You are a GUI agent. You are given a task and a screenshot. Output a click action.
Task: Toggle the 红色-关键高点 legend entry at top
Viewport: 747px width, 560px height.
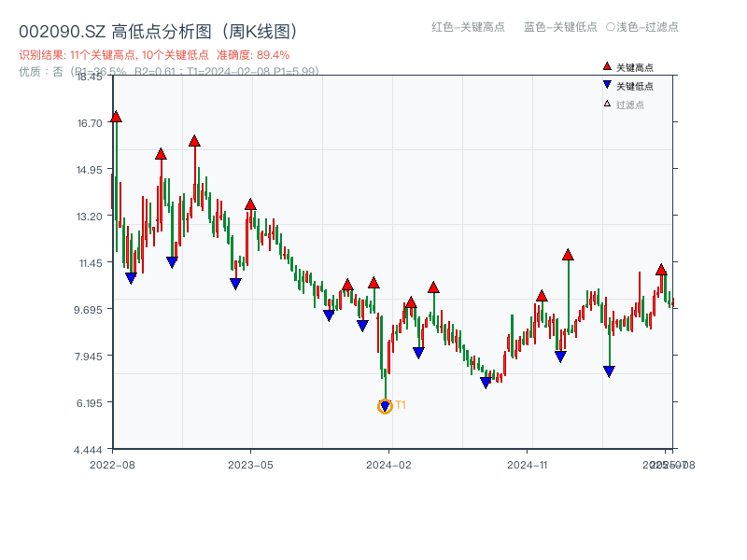(468, 27)
